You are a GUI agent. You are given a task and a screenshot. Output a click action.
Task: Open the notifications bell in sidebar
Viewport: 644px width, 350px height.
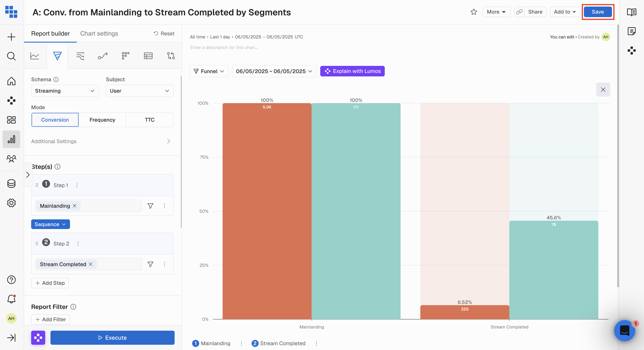[11, 299]
